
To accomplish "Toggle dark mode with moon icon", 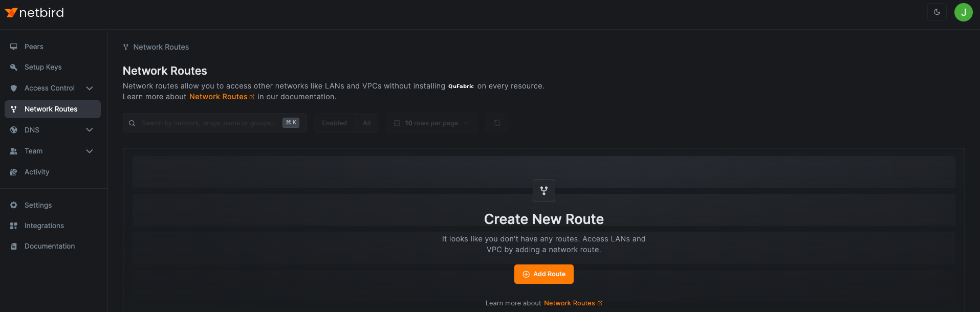I will [937, 12].
